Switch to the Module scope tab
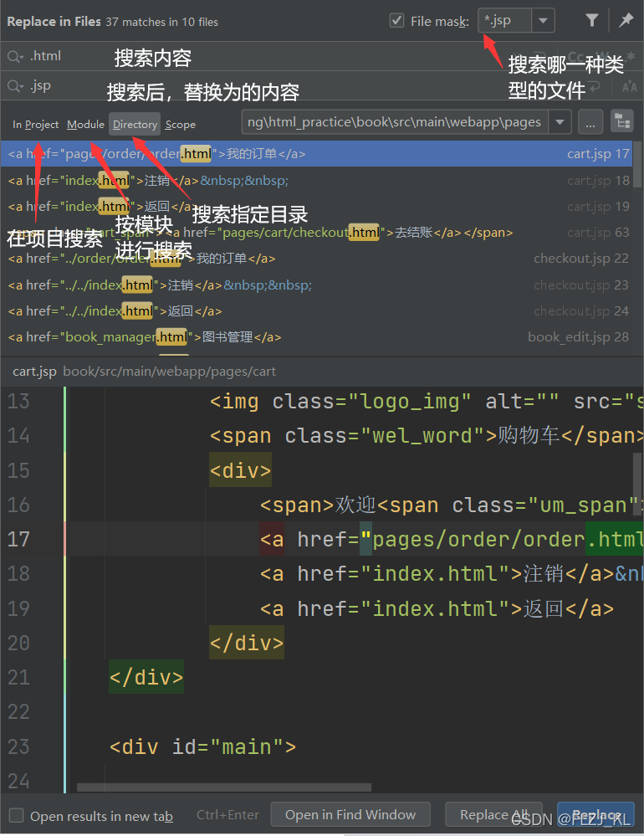This screenshot has width=644, height=836. (x=86, y=124)
